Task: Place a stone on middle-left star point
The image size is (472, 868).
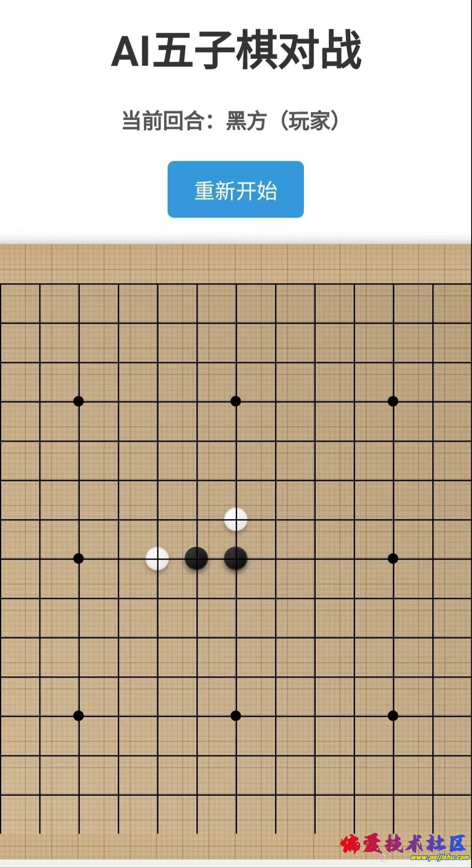Action: [x=79, y=558]
